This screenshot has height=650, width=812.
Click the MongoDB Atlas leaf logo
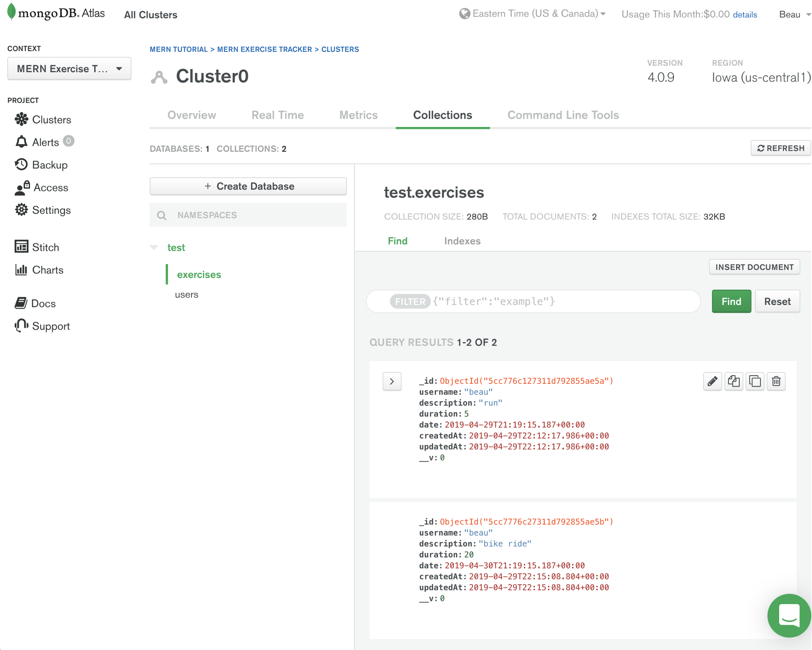11,12
